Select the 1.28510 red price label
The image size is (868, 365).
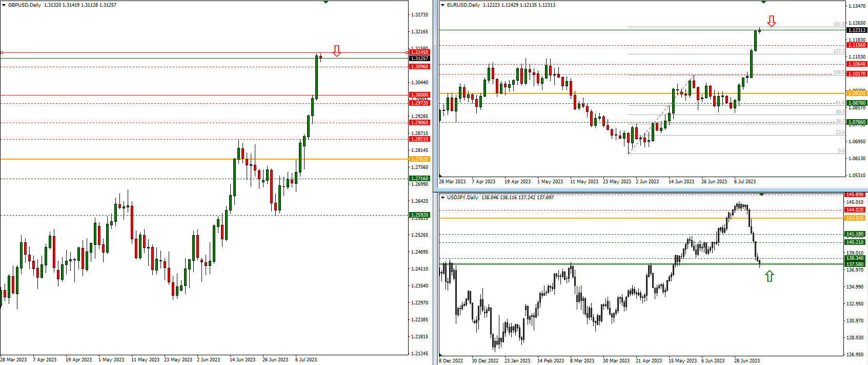(x=419, y=139)
